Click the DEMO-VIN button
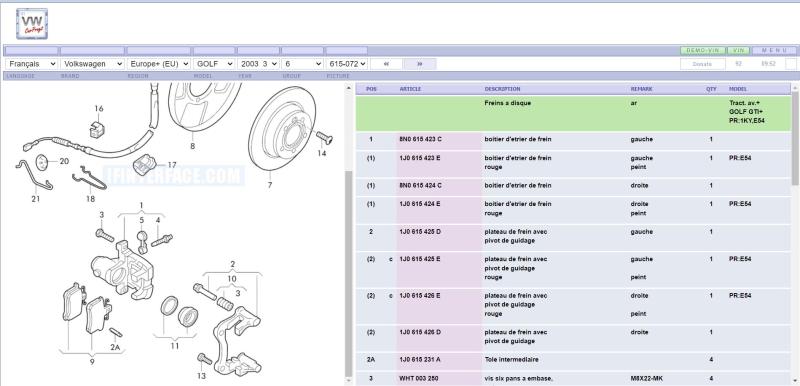800x386 pixels. [703, 50]
